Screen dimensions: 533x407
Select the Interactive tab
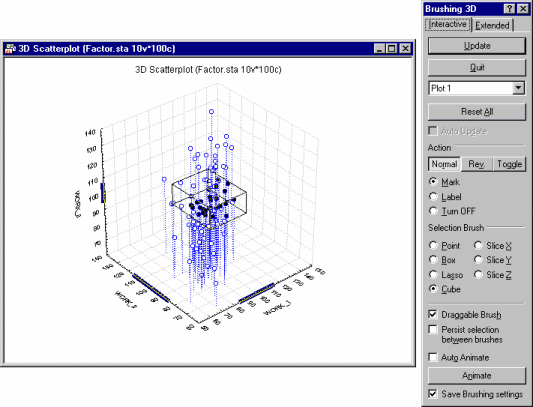[x=448, y=24]
